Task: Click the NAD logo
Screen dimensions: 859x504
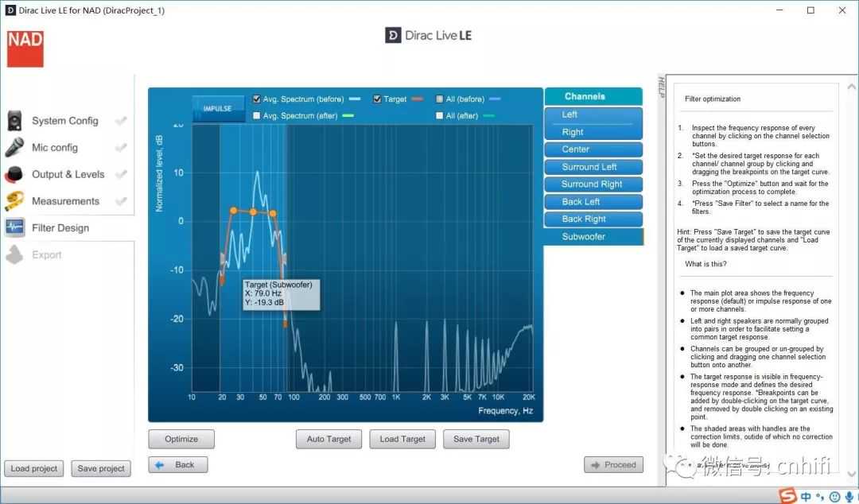Action: (25, 48)
